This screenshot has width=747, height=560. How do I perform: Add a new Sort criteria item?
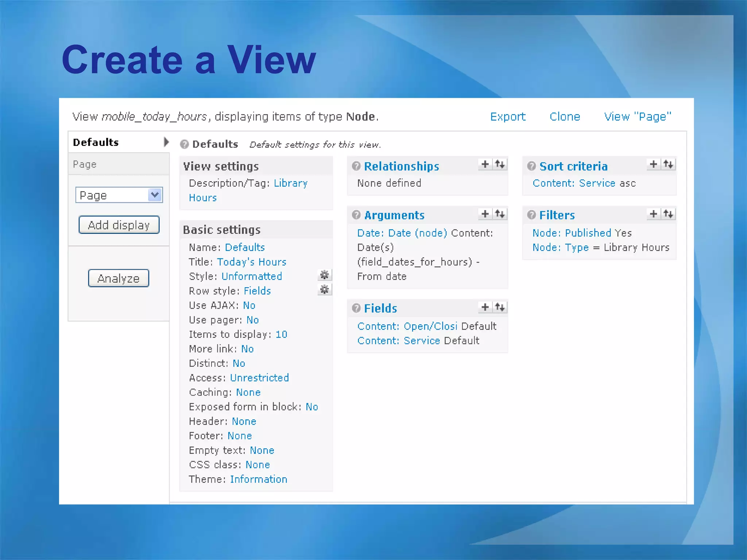click(654, 164)
